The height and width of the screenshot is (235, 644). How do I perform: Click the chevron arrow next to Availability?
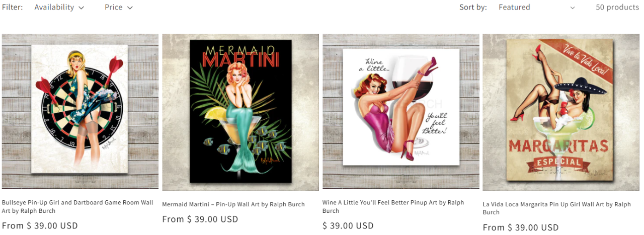coord(82,8)
